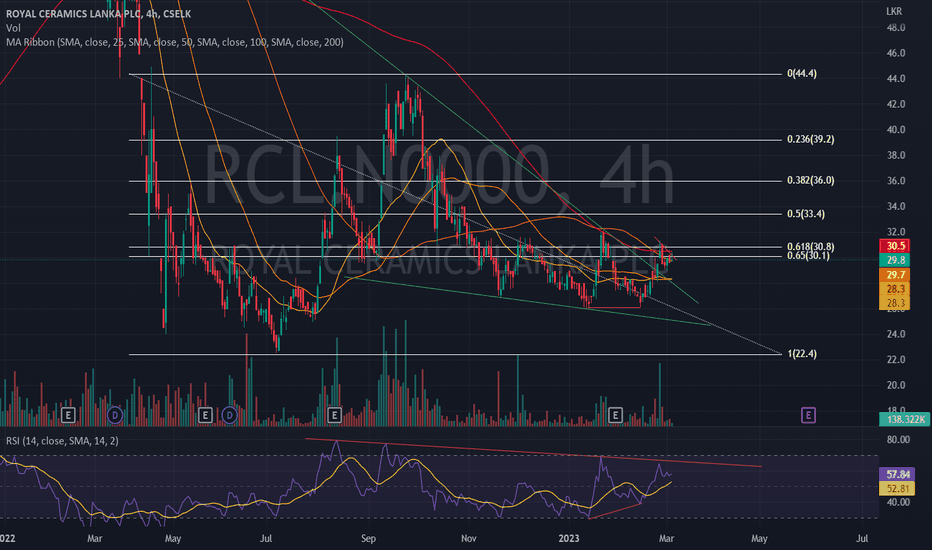Click the 40.00 tick on RSI axis
The height and width of the screenshot is (550, 932).
898,502
